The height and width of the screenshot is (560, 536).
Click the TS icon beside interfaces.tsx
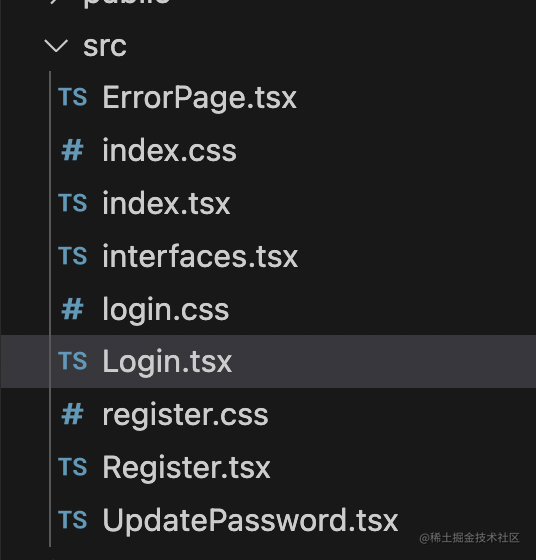click(x=73, y=256)
